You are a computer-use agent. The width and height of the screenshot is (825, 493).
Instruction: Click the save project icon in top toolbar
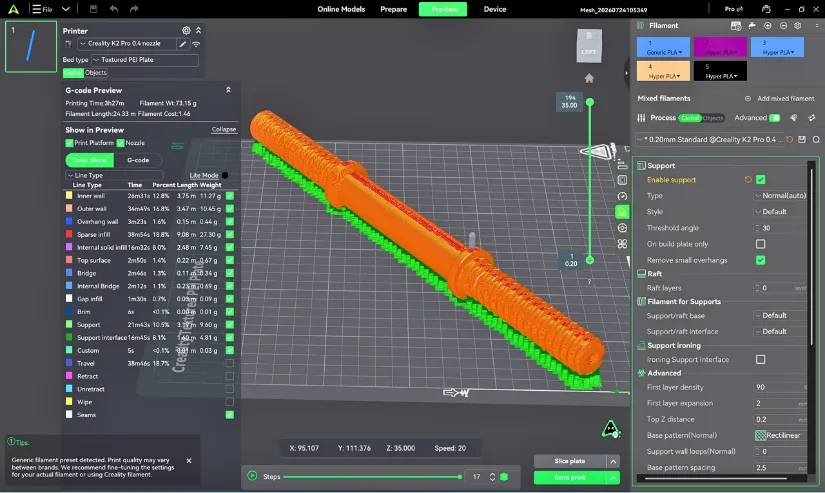pyautogui.click(x=93, y=9)
